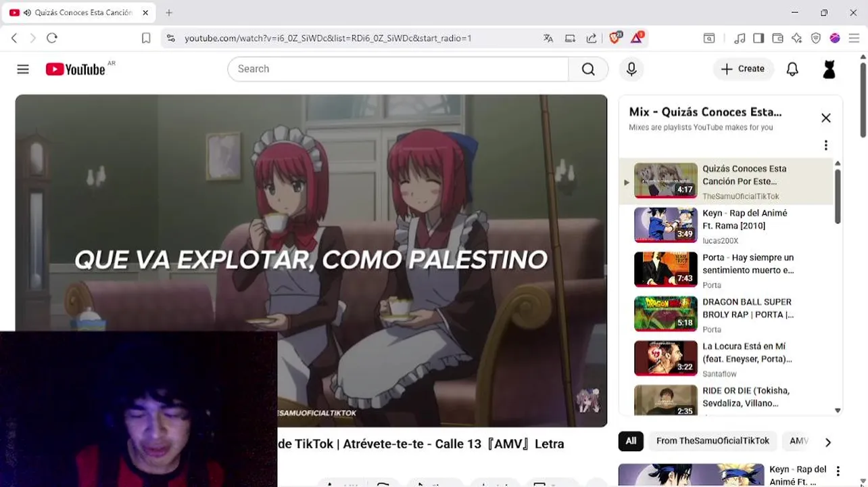The height and width of the screenshot is (487, 868).
Task: Click the browser back arrow
Action: coord(14,39)
